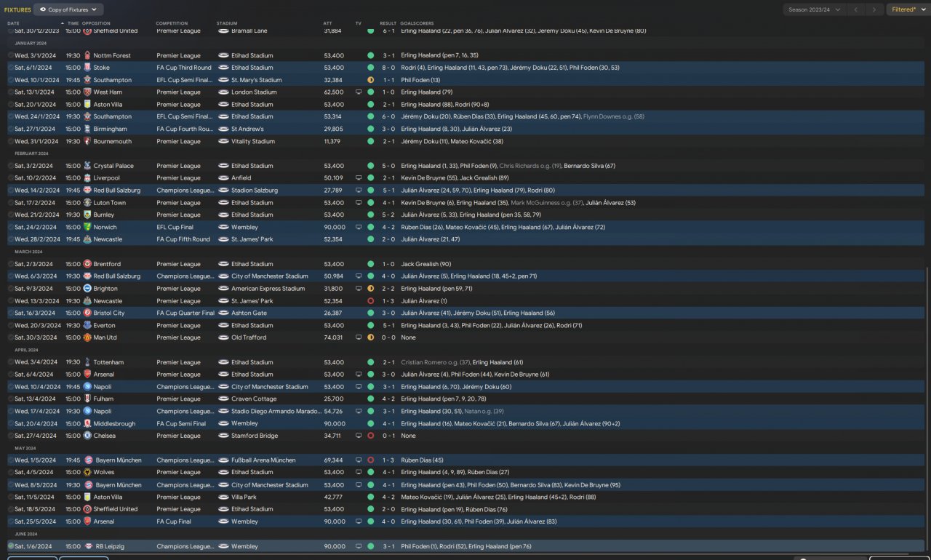Click the 8 - 0 result against Stoke

click(389, 68)
